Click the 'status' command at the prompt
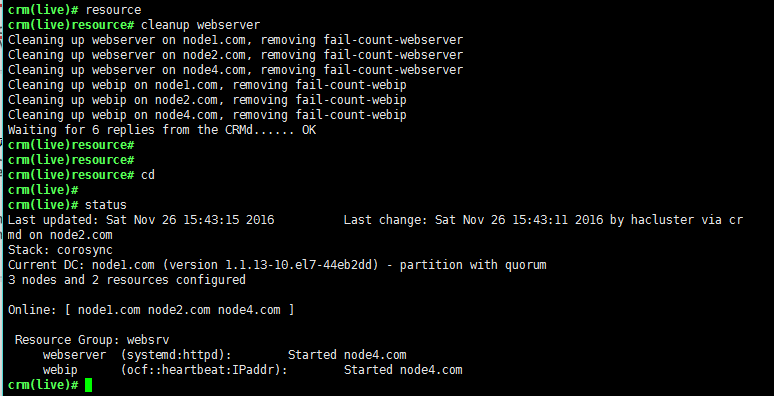 (106, 205)
